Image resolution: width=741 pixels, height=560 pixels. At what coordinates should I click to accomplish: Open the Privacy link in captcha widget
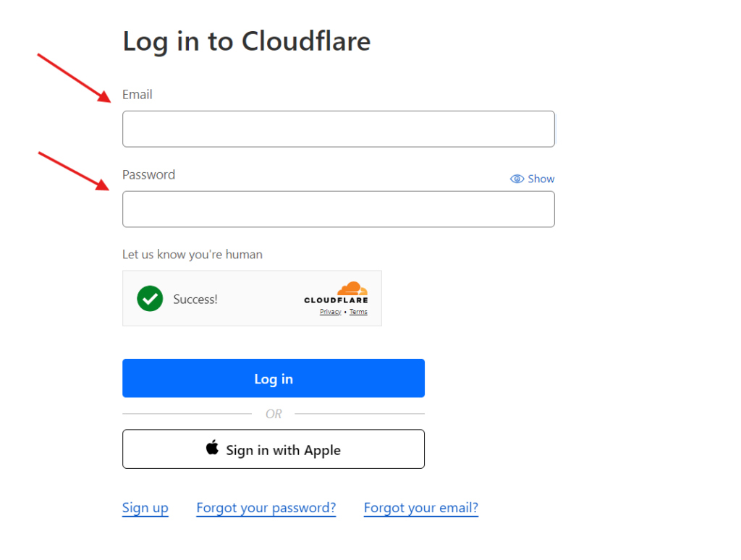pos(330,312)
